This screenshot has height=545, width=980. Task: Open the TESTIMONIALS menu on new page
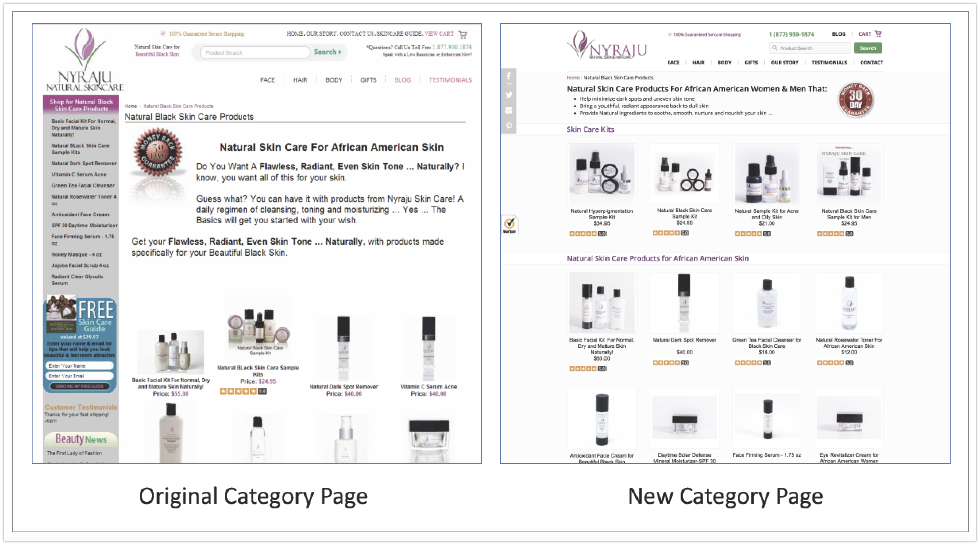pyautogui.click(x=829, y=63)
